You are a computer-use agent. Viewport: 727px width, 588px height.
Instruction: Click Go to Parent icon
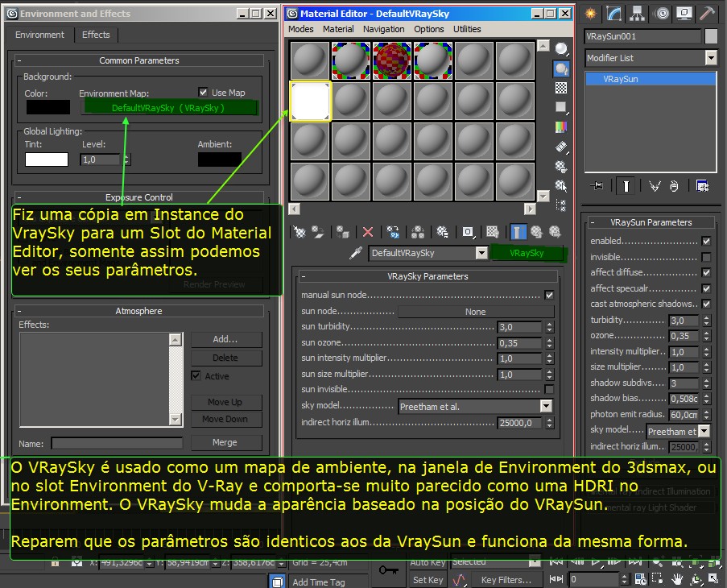click(x=536, y=231)
